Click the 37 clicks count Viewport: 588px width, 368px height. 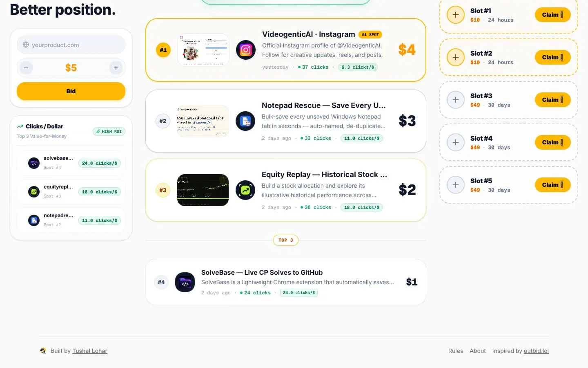(x=313, y=67)
